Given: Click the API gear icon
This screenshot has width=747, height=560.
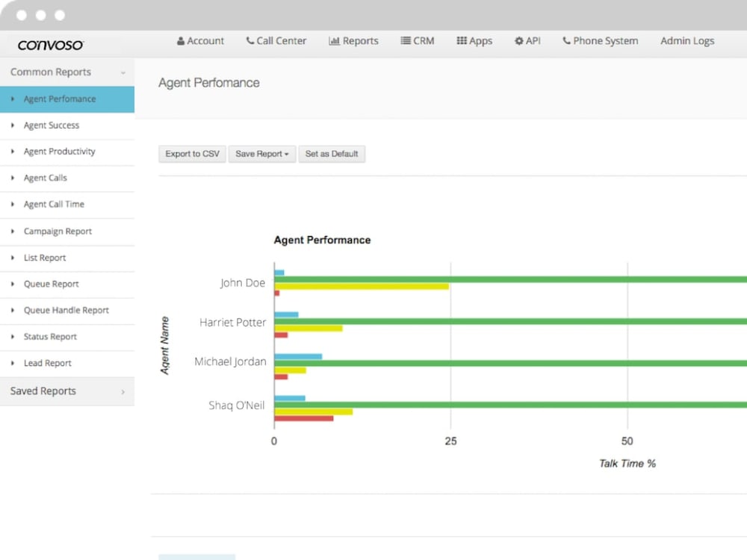Looking at the screenshot, I should (519, 41).
